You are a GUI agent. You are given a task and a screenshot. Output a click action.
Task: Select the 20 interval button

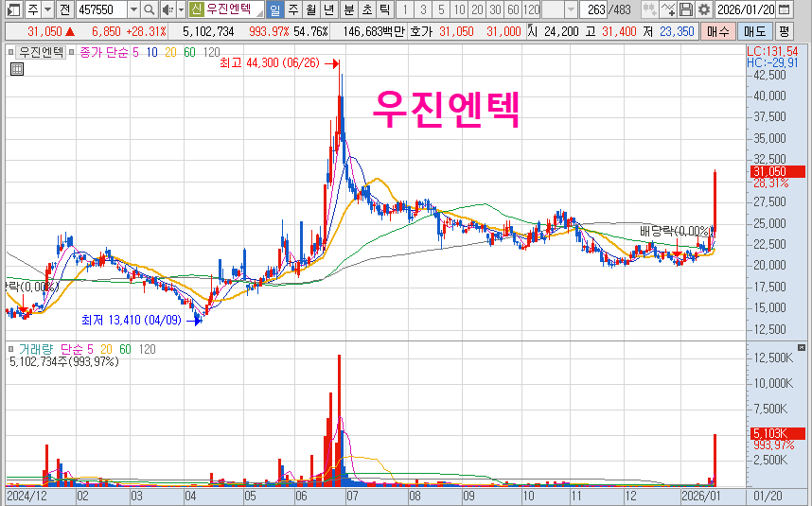pos(477,9)
